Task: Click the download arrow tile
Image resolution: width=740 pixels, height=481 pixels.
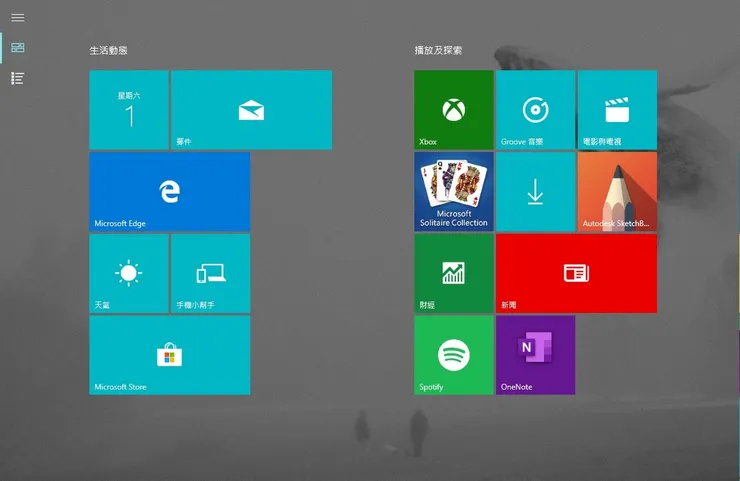Action: 536,192
